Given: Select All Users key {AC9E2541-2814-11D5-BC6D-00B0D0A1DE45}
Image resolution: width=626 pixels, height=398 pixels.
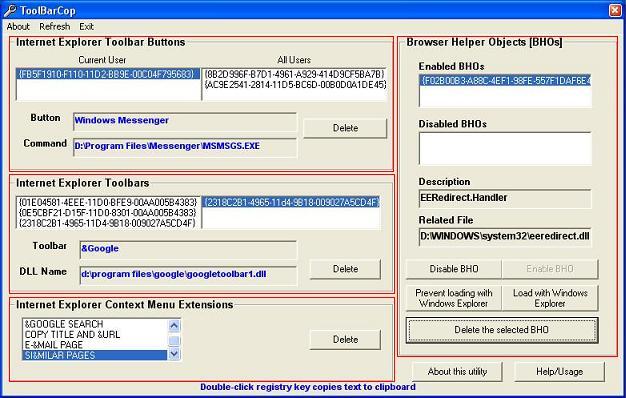Looking at the screenshot, I should (295, 84).
